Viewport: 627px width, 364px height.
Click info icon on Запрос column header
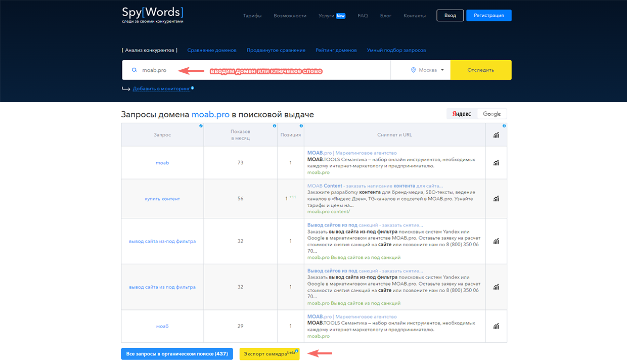(x=201, y=126)
